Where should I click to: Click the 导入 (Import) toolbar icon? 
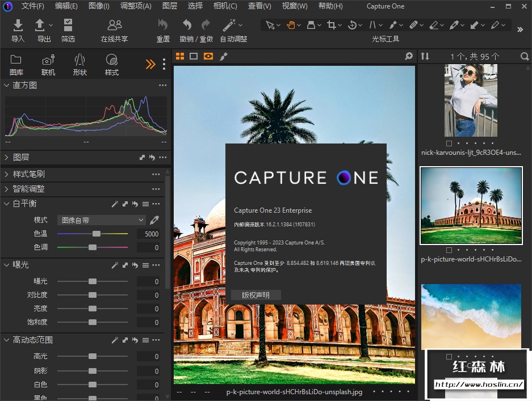coord(18,26)
